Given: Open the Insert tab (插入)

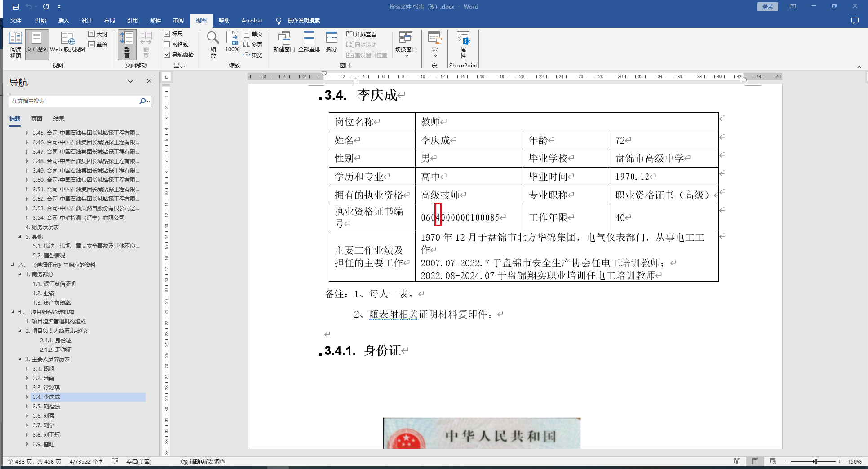Looking at the screenshot, I should (x=63, y=21).
